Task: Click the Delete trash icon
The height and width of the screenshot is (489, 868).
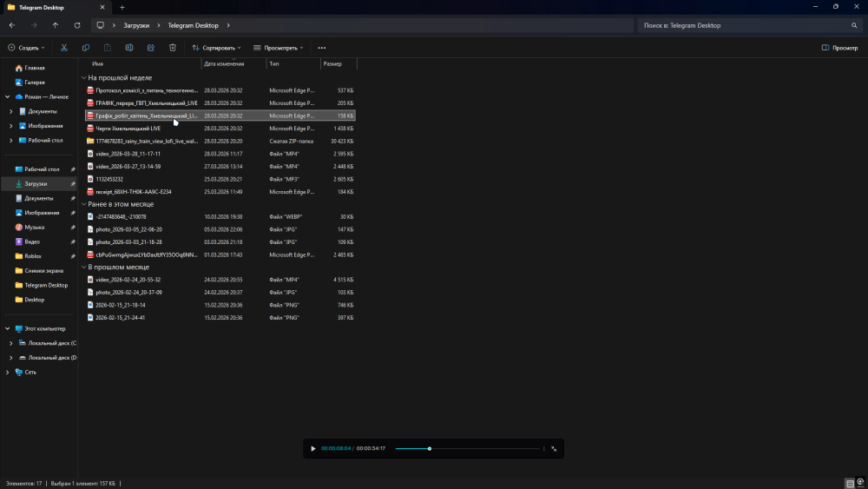Action: tap(173, 48)
